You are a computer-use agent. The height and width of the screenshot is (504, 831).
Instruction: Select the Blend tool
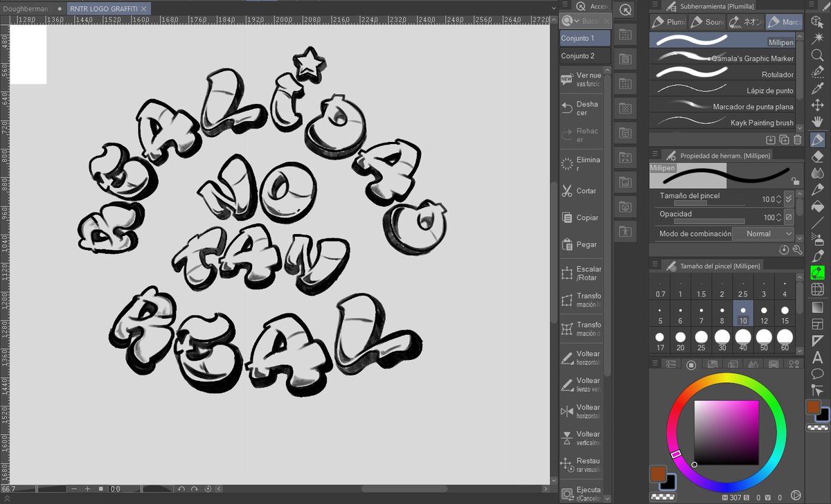pyautogui.click(x=817, y=173)
